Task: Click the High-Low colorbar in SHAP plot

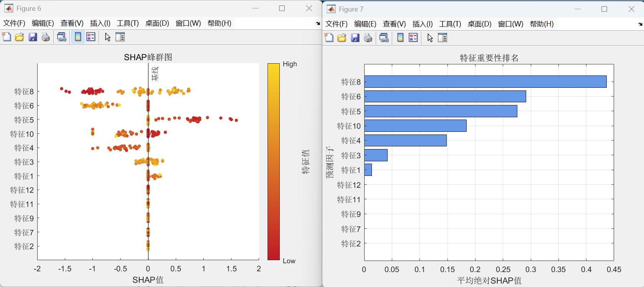Action: [x=274, y=162]
